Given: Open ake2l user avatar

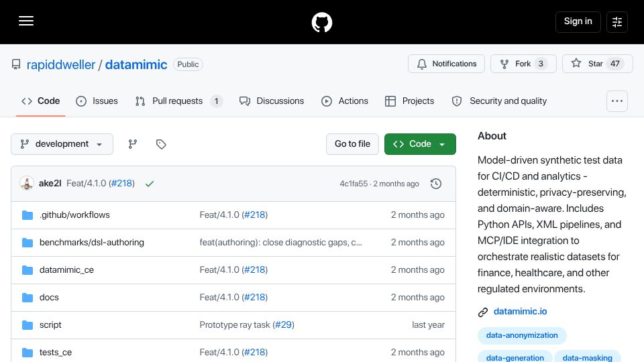Looking at the screenshot, I should click(27, 184).
